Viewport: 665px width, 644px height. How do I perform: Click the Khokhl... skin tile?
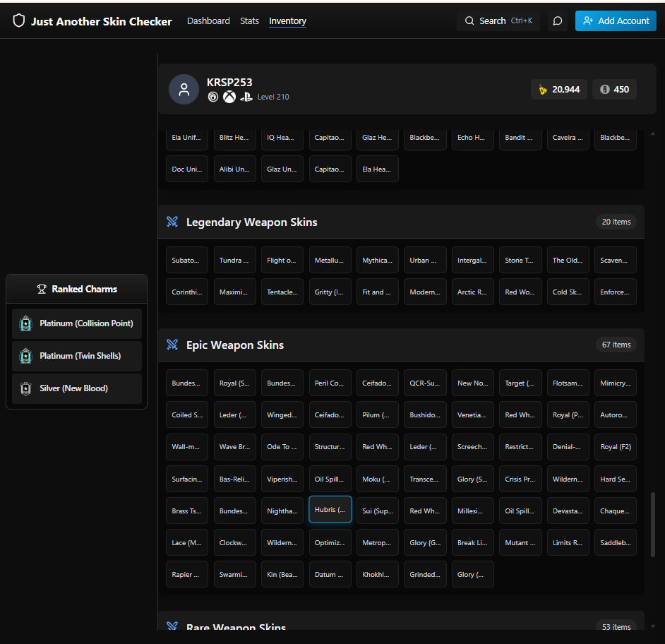(378, 574)
